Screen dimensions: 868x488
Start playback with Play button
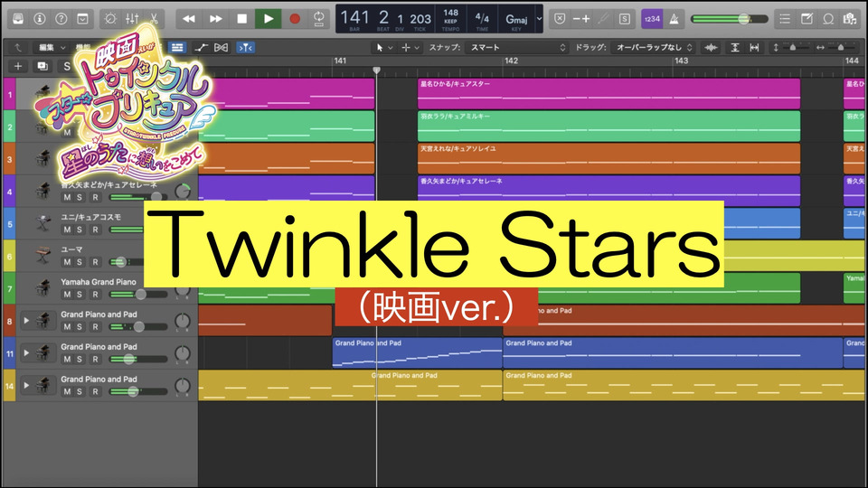click(x=269, y=19)
